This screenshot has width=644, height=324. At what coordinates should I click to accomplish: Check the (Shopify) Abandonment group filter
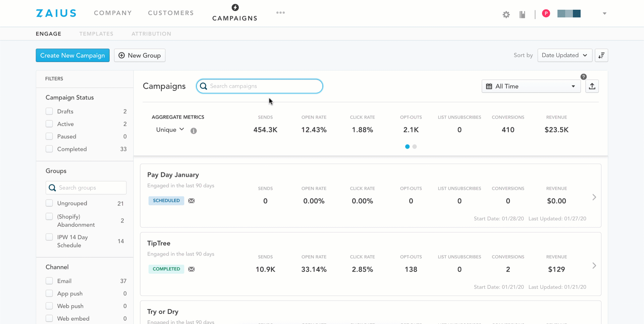49,216
